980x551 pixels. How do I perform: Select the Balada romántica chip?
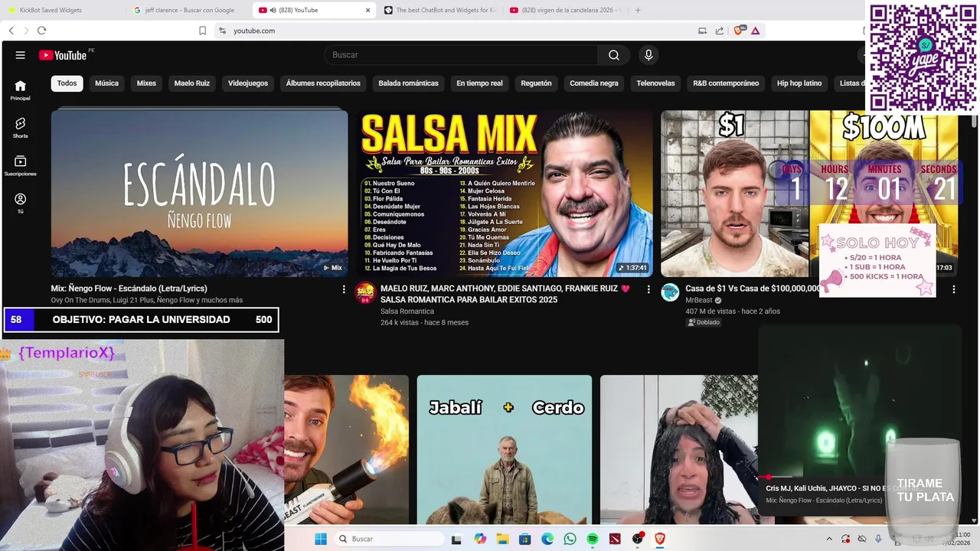pyautogui.click(x=408, y=83)
